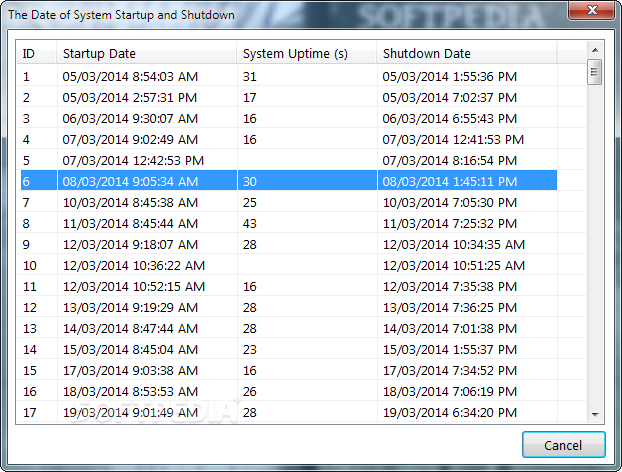Click uptime value 17 in row 2
622x472 pixels.
[x=250, y=98]
